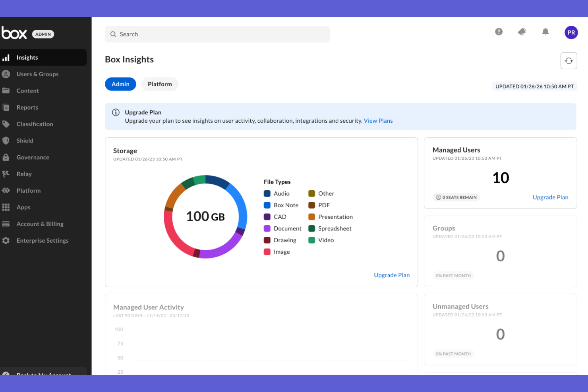Open the PR user avatar menu
The width and height of the screenshot is (588, 392).
pyautogui.click(x=571, y=33)
